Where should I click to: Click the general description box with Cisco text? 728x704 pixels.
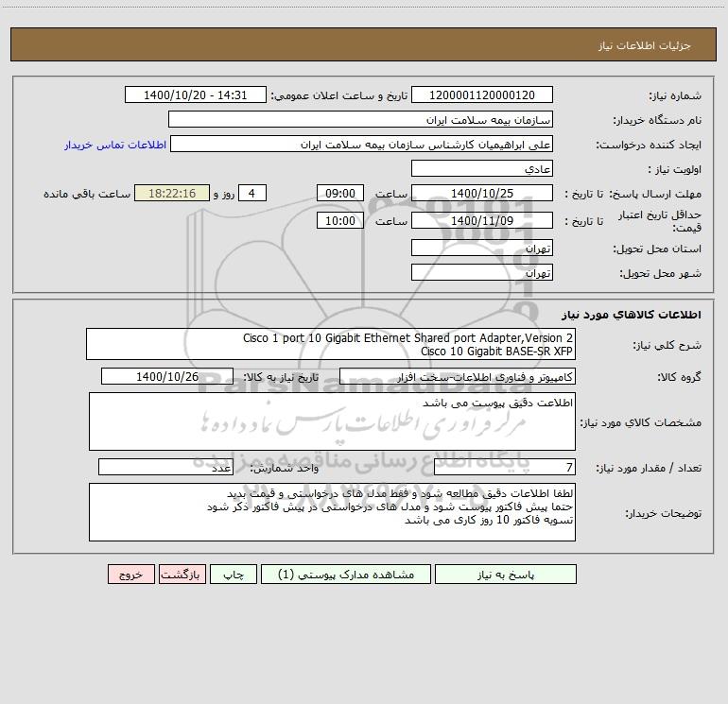(x=331, y=344)
